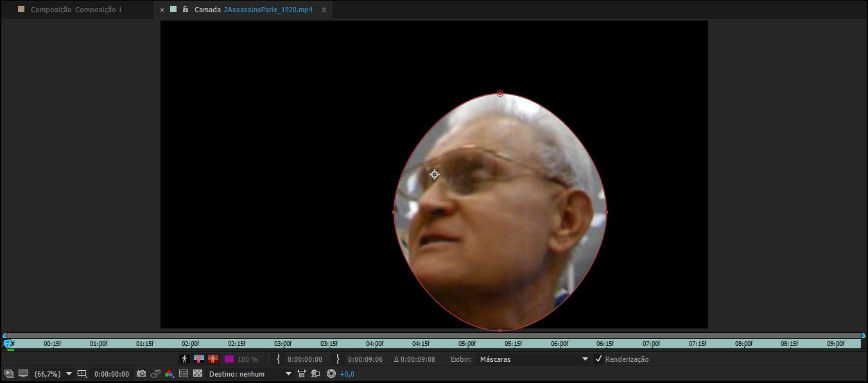Open the show channel RGB color menu
868x383 pixels.
[x=169, y=373]
